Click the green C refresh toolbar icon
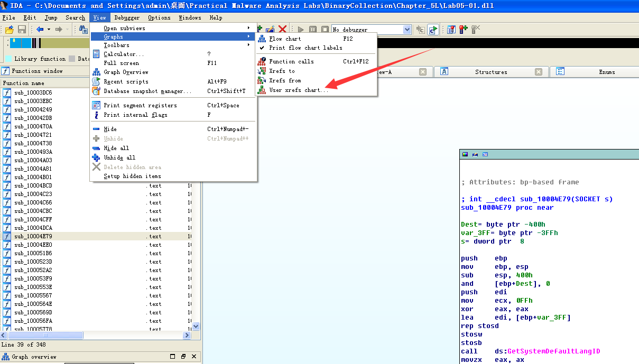Image resolution: width=639 pixels, height=364 pixels. pos(433,30)
